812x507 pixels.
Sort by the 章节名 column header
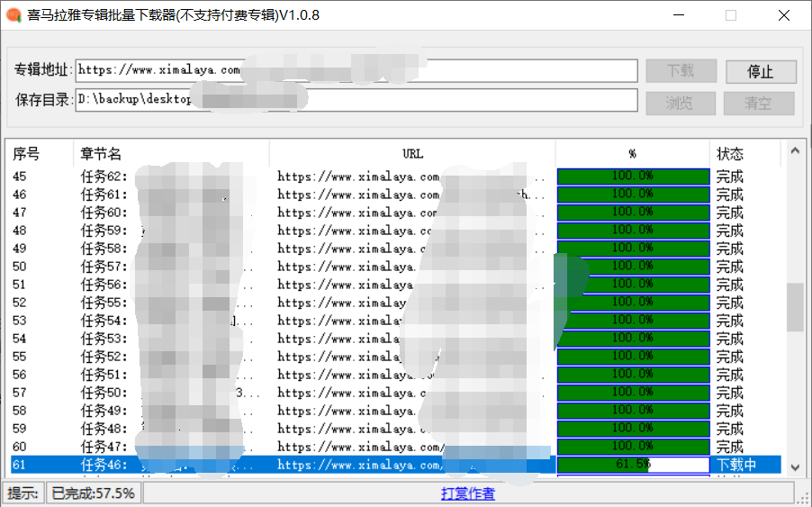(x=171, y=153)
